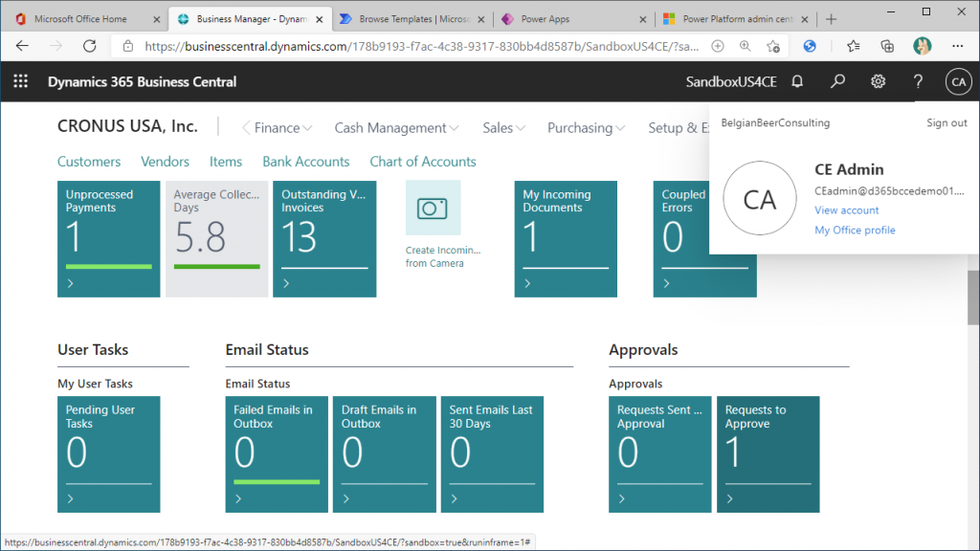The height and width of the screenshot is (551, 980).
Task: Expand the Sales menu
Action: pyautogui.click(x=503, y=128)
